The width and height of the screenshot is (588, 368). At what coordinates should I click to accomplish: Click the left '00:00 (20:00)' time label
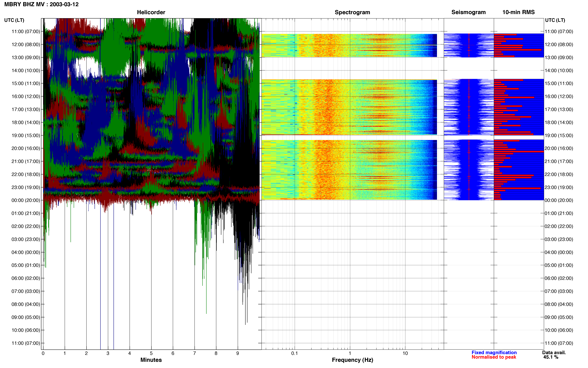26,200
